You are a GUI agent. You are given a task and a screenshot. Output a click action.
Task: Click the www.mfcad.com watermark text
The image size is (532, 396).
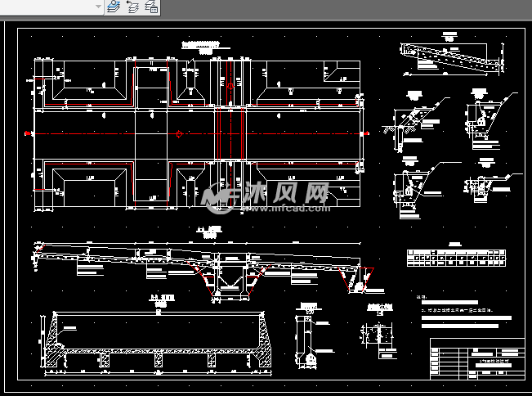click(x=286, y=209)
